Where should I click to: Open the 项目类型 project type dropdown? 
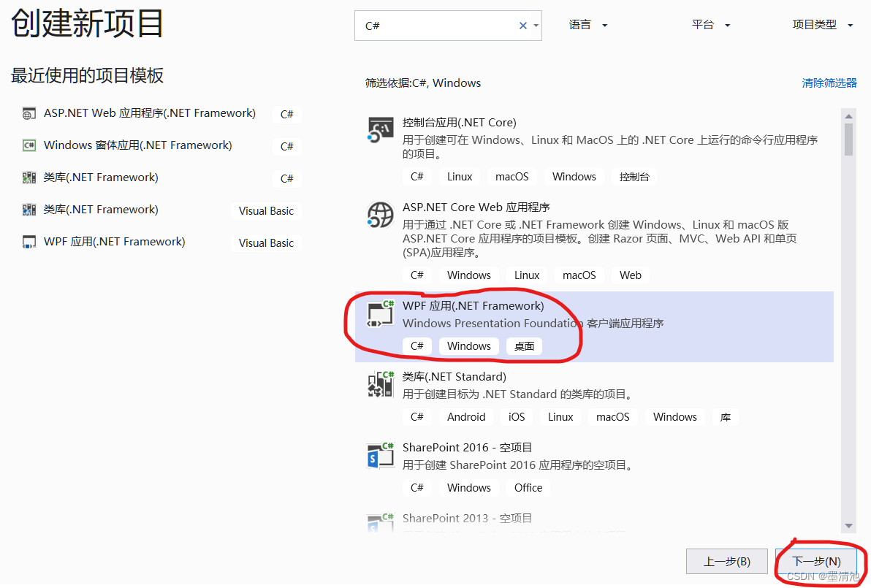pos(823,25)
